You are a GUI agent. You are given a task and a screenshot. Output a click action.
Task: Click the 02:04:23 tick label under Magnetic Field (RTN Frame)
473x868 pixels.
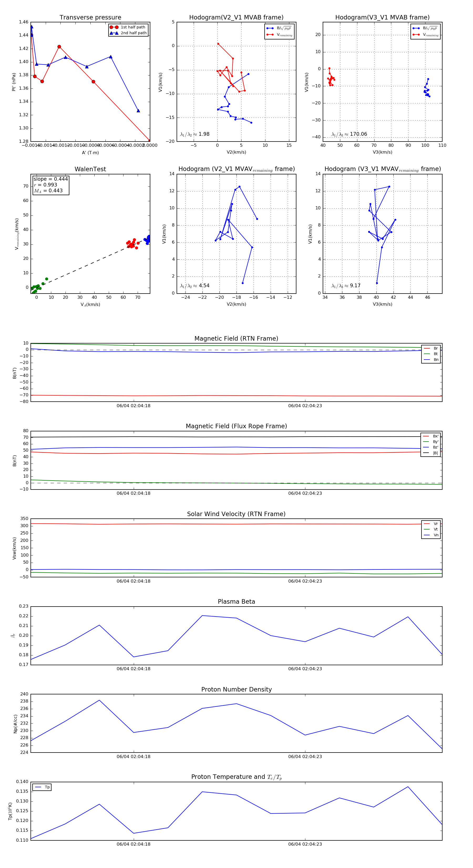click(305, 406)
